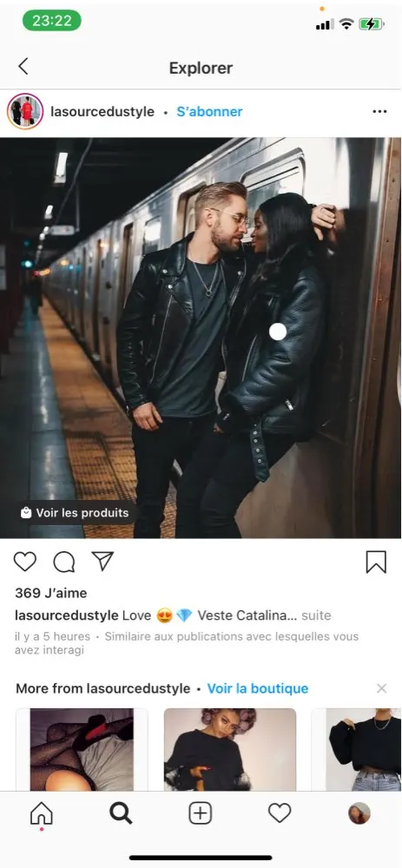Image resolution: width=402 pixels, height=868 pixels.
Task: Like the post with heart icon
Action: (x=25, y=562)
